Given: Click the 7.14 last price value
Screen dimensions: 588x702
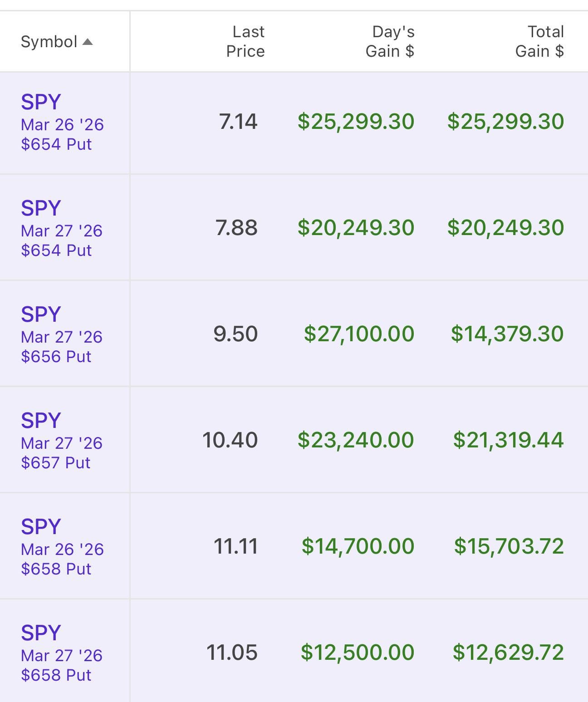Looking at the screenshot, I should coord(238,122).
